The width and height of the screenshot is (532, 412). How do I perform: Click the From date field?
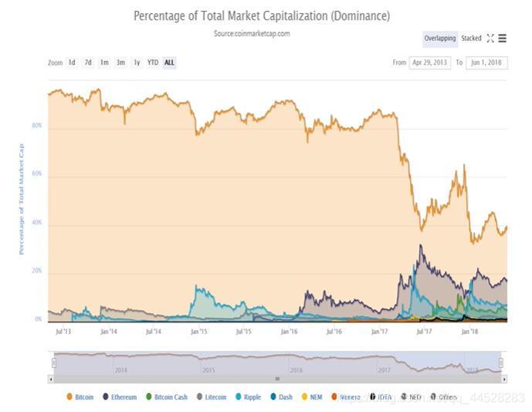(x=430, y=63)
